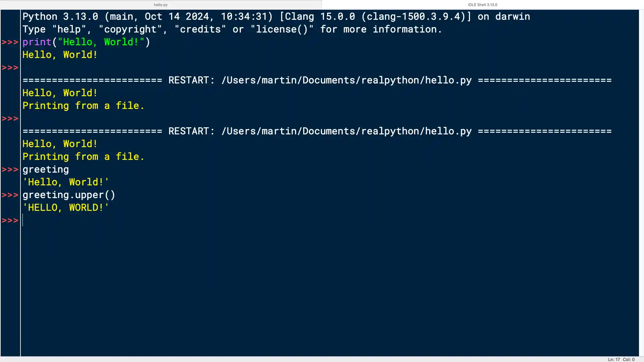The image size is (644, 362).
Task: Click the 'HELLO, WORLD!' output string
Action: tap(65, 207)
